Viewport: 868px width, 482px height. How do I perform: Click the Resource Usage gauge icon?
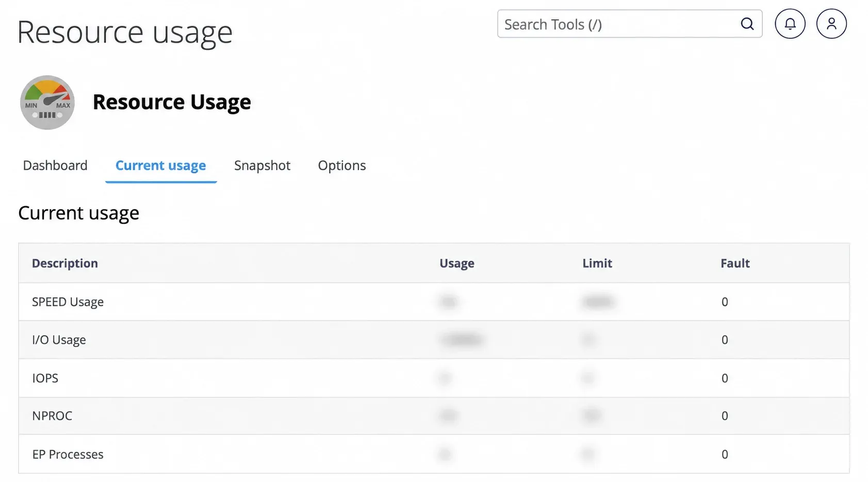(47, 103)
